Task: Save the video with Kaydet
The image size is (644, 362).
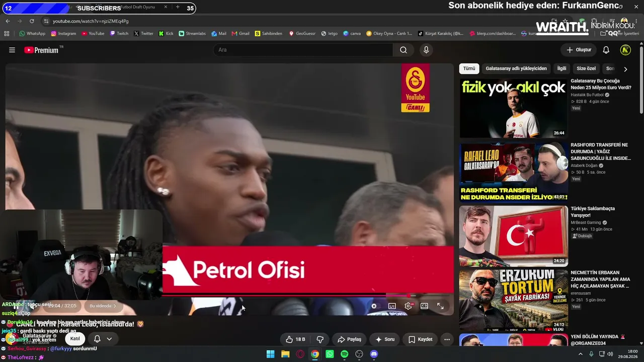Action: (420, 339)
